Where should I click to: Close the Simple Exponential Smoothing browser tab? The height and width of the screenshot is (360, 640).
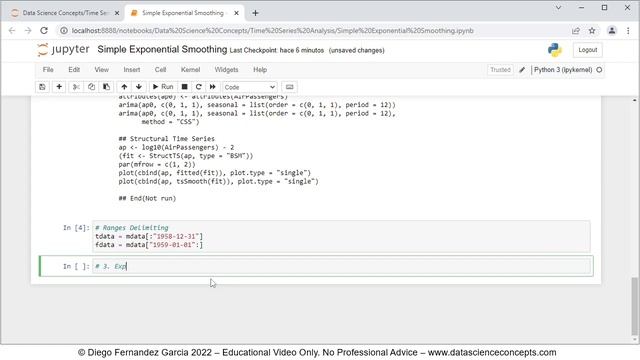click(236, 13)
